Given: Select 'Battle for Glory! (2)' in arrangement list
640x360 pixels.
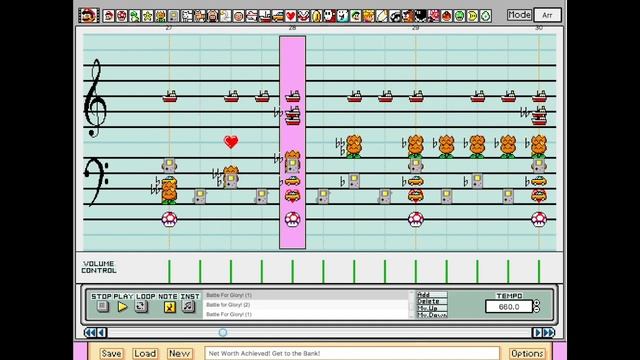Looking at the screenshot, I should pos(306,305).
